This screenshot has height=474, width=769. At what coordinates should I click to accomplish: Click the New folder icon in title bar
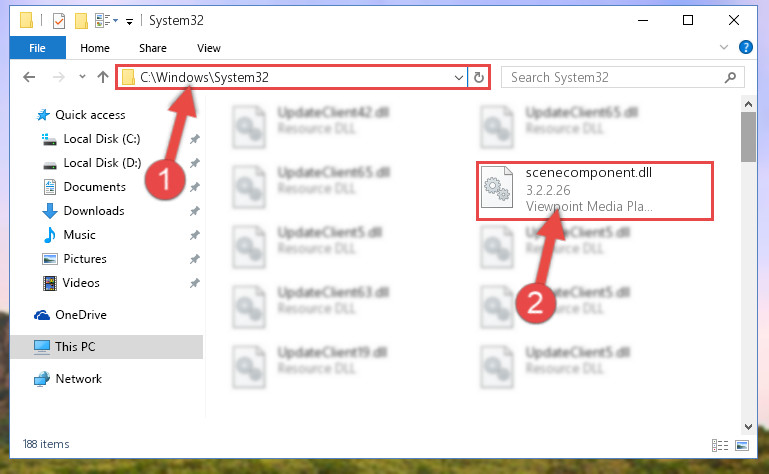(81, 21)
